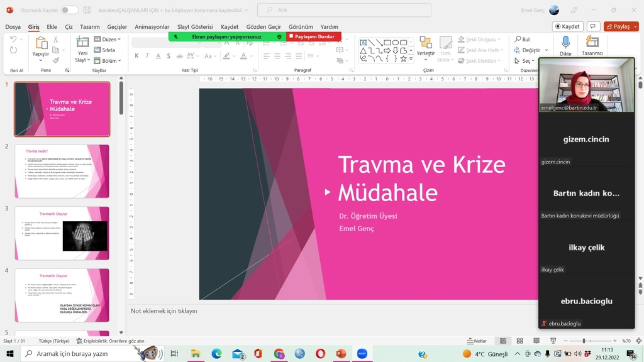Click the Paylaşımı Durdur button
This screenshot has height=362, width=644.
313,37
